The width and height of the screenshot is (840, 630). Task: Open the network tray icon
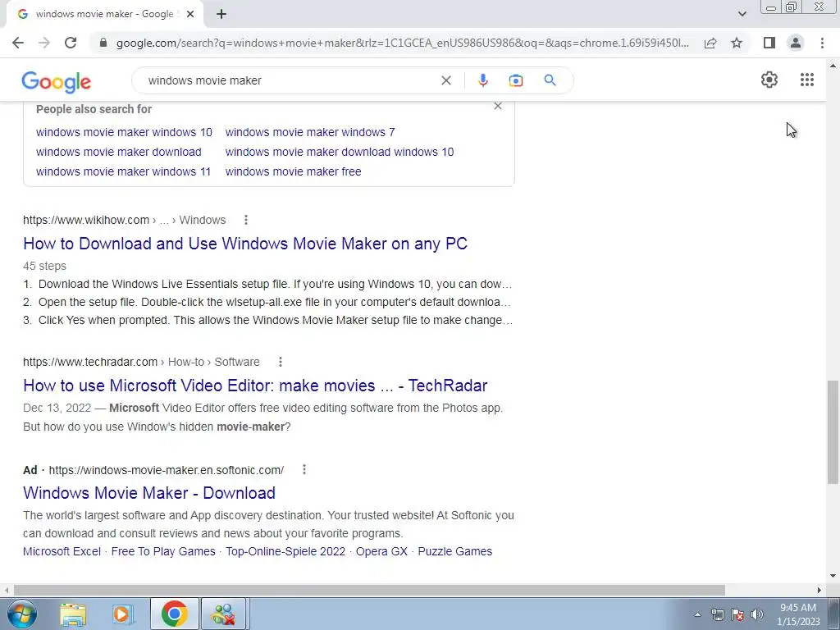pos(717,614)
